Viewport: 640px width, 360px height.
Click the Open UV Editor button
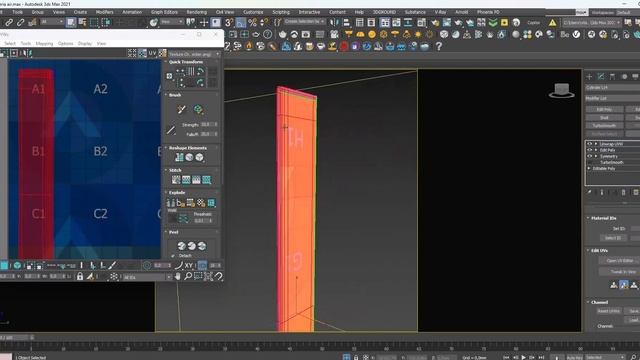click(620, 260)
